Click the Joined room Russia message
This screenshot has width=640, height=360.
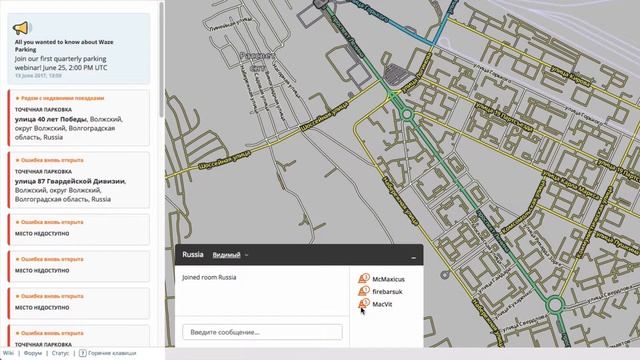tap(209, 278)
